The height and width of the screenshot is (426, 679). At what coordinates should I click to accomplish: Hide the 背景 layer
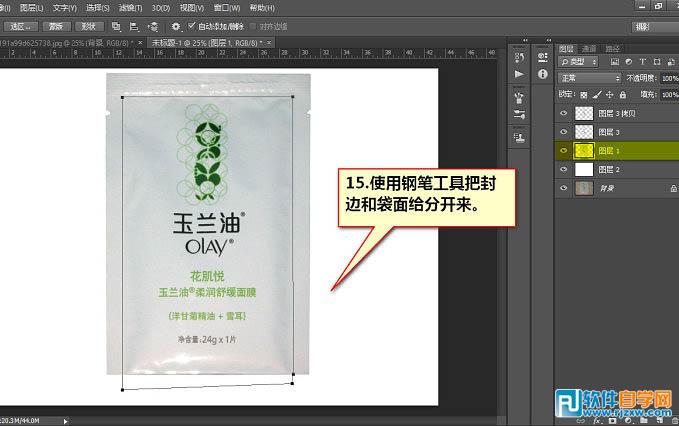click(x=563, y=188)
